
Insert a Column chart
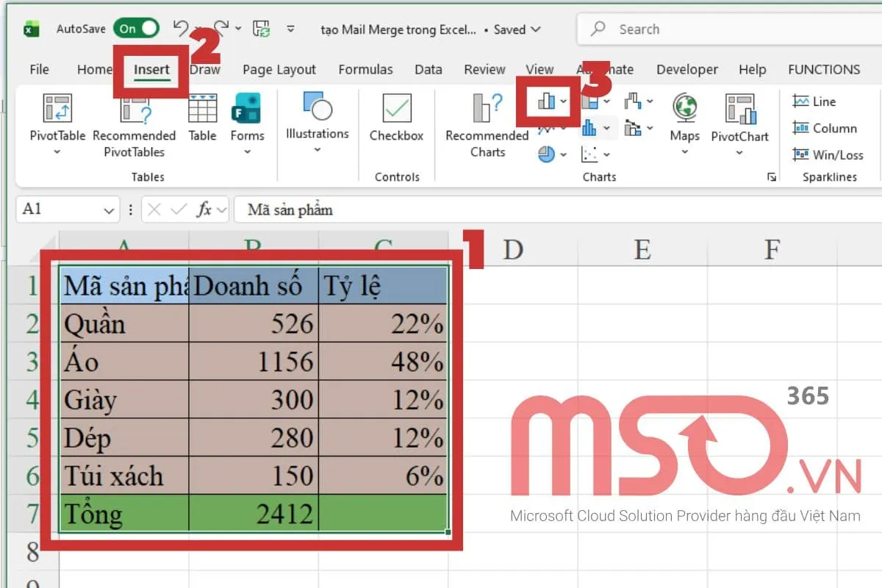pos(547,101)
